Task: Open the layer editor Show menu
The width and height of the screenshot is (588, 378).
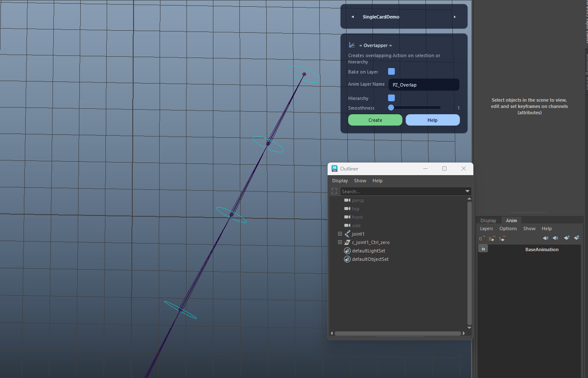Action: click(x=529, y=228)
